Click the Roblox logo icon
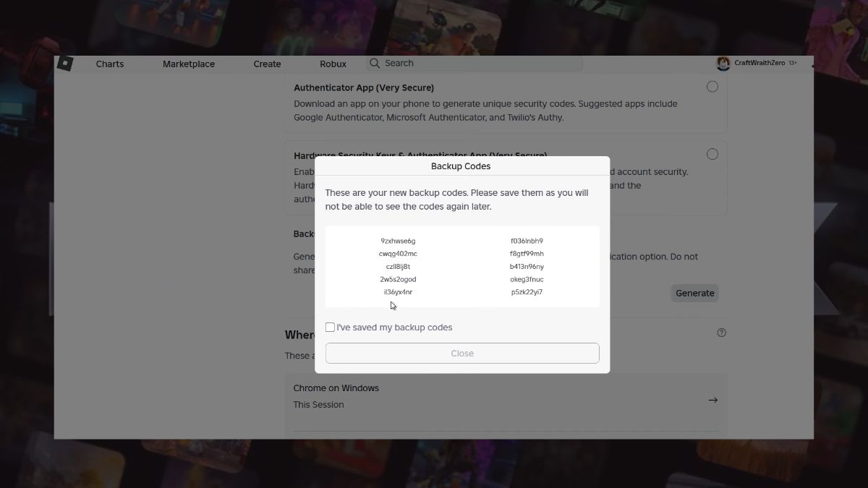The image size is (868, 488). (x=65, y=64)
